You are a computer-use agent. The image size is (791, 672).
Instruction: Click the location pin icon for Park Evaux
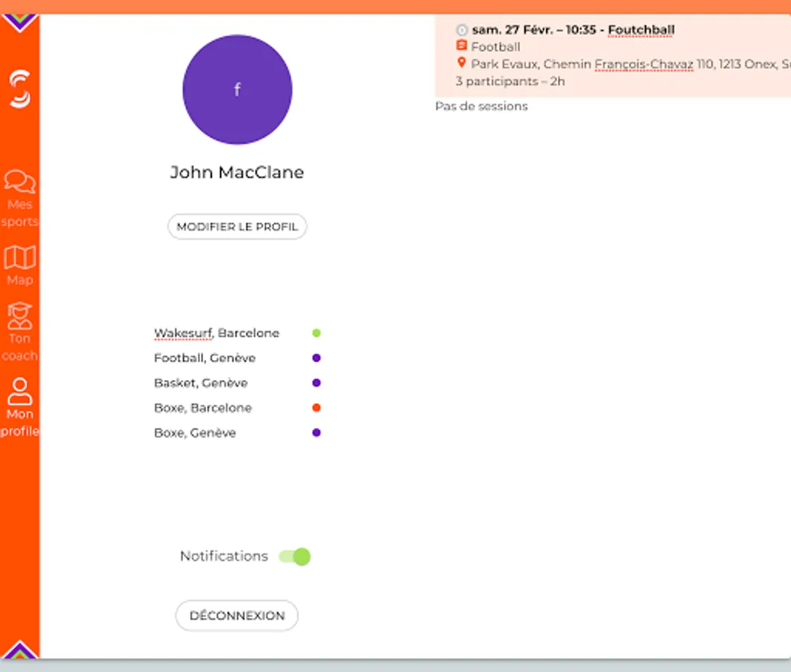[x=461, y=63]
